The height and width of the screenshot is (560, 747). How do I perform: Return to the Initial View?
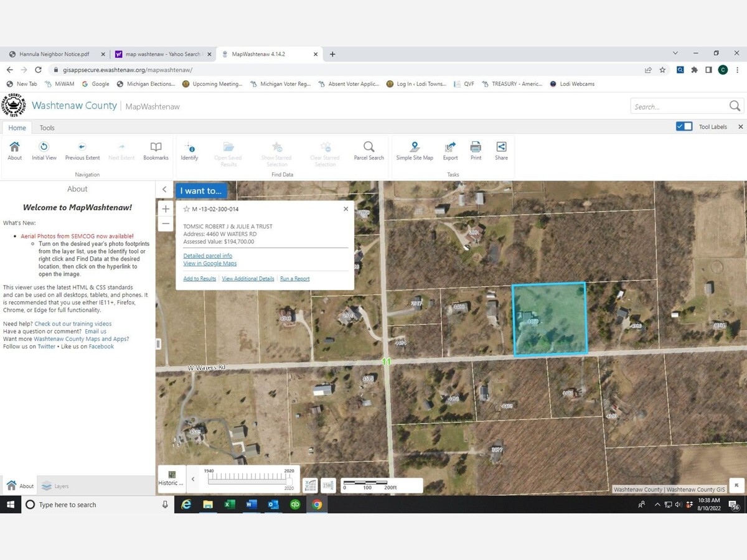(44, 148)
